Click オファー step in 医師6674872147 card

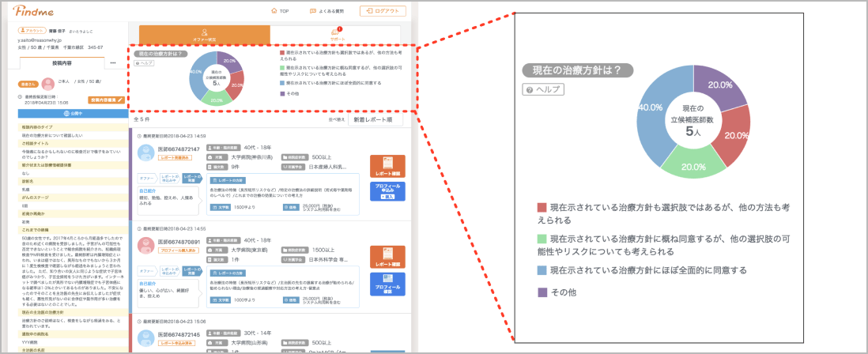click(x=147, y=178)
